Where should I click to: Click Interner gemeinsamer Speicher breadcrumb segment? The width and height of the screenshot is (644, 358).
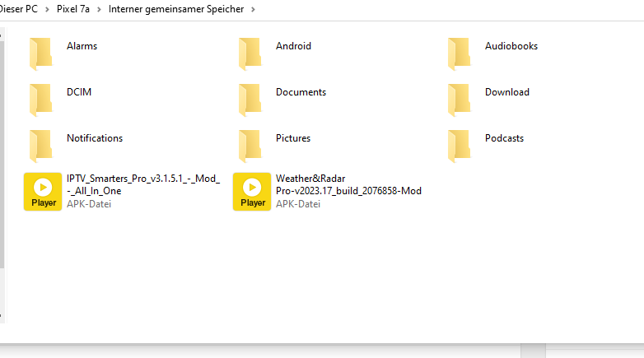176,9
